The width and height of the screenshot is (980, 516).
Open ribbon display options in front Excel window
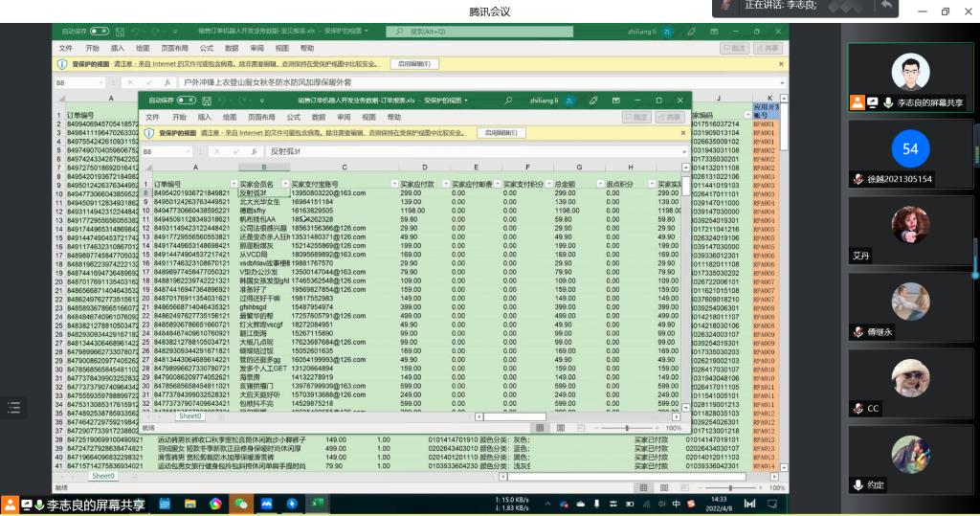[615, 100]
